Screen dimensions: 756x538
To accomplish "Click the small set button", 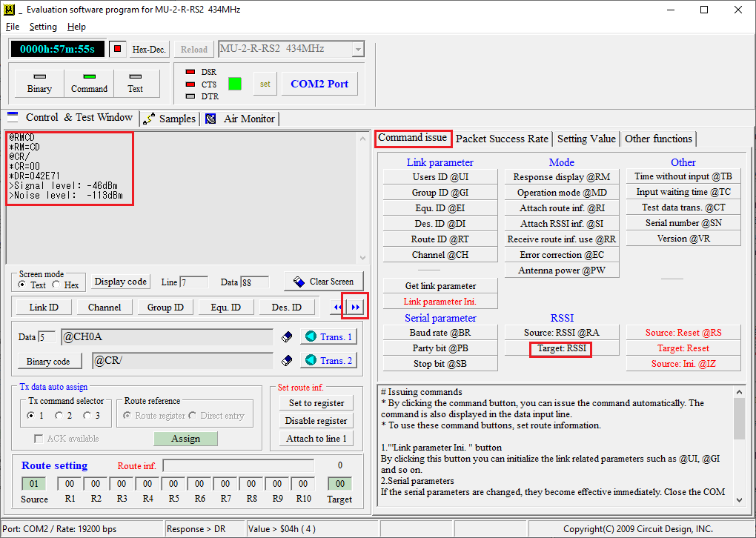I will coord(265,84).
